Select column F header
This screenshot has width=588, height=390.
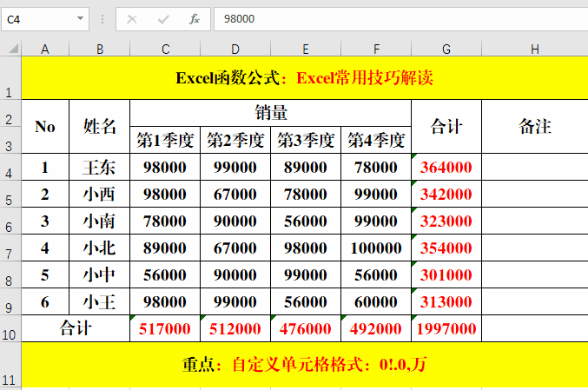pos(376,49)
